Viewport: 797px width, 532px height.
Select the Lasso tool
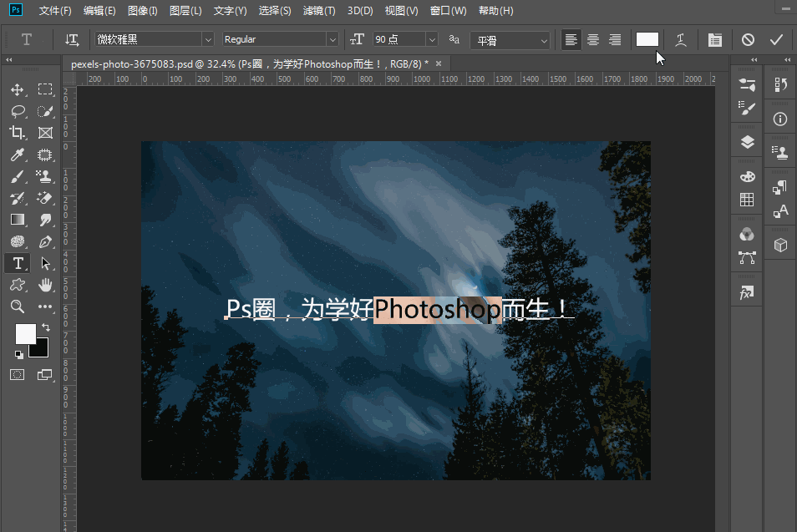(x=18, y=111)
